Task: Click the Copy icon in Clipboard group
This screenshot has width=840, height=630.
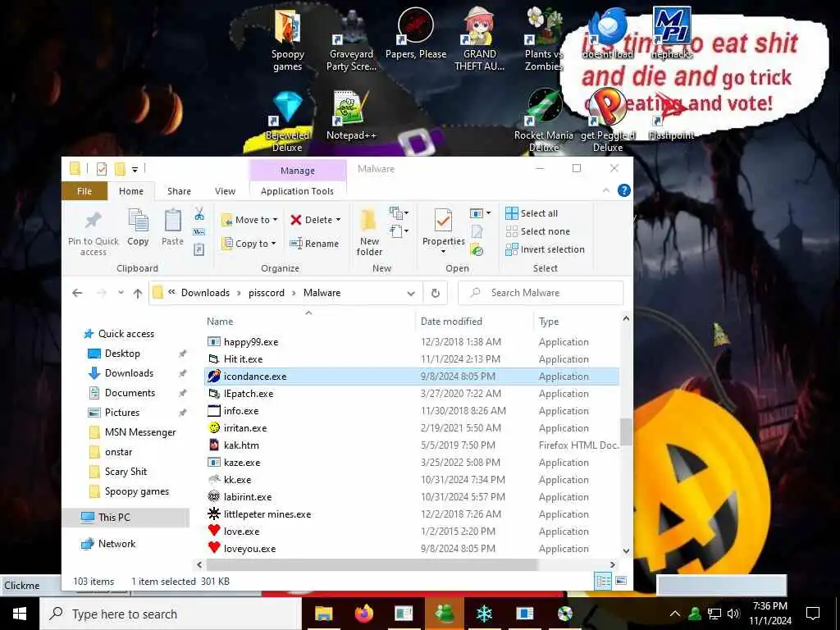Action: pos(138,220)
